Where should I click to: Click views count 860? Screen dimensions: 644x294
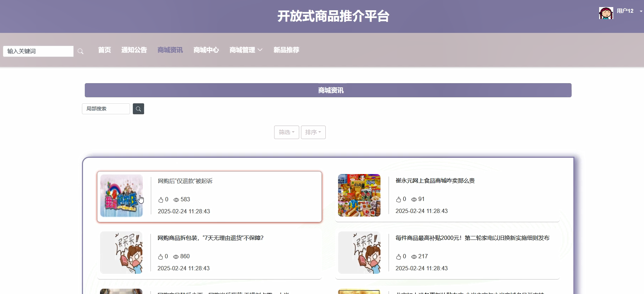(185, 256)
